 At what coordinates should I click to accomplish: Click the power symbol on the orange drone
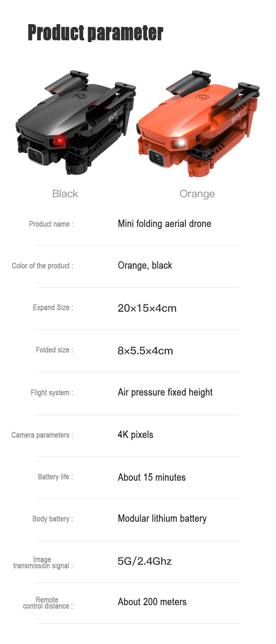point(201,97)
